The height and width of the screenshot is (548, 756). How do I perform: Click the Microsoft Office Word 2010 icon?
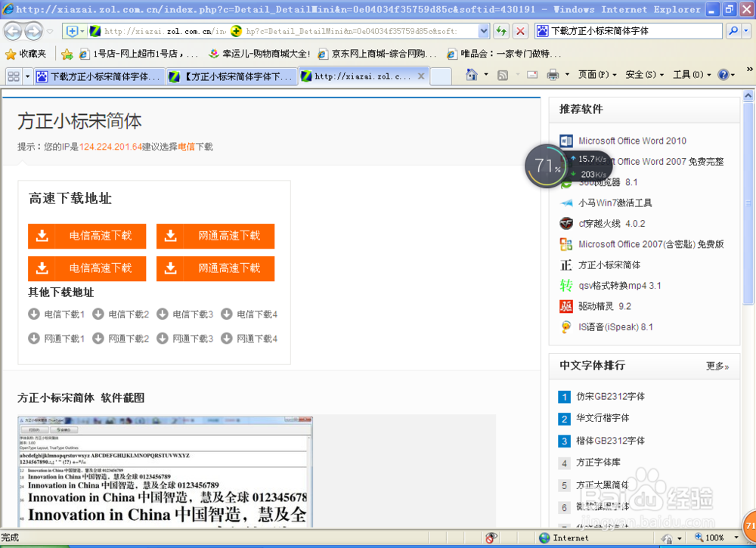point(566,141)
